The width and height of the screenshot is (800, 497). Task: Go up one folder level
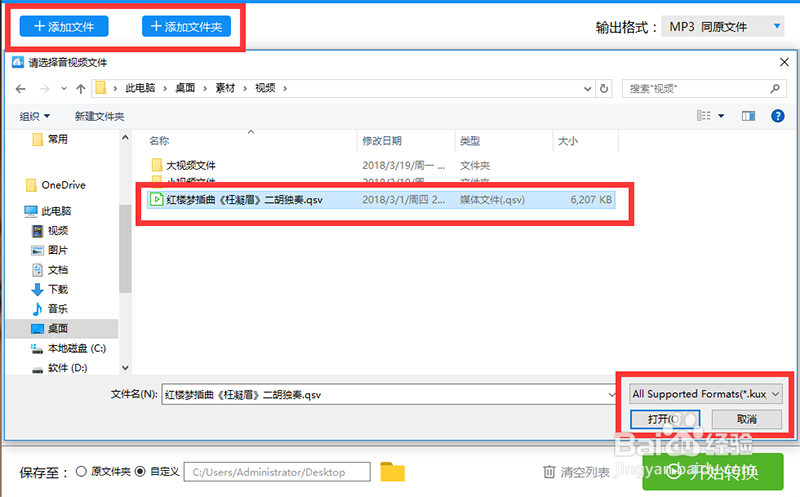81,89
